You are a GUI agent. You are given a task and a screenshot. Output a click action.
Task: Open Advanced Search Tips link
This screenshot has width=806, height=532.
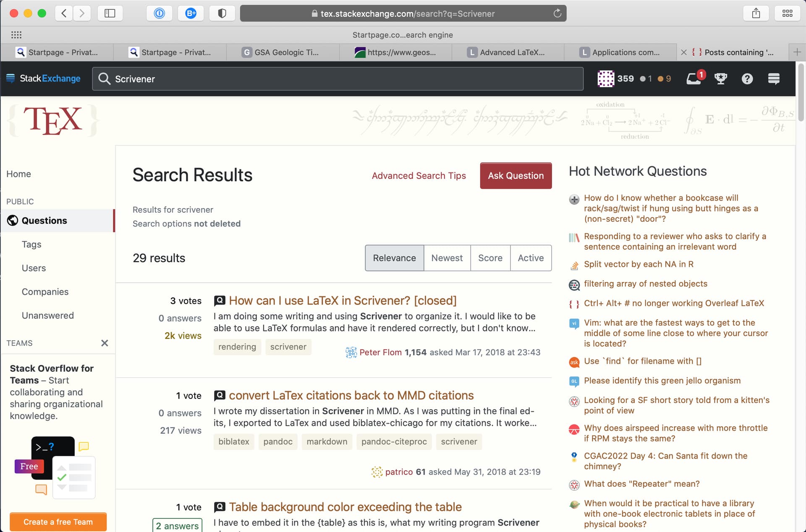click(419, 176)
